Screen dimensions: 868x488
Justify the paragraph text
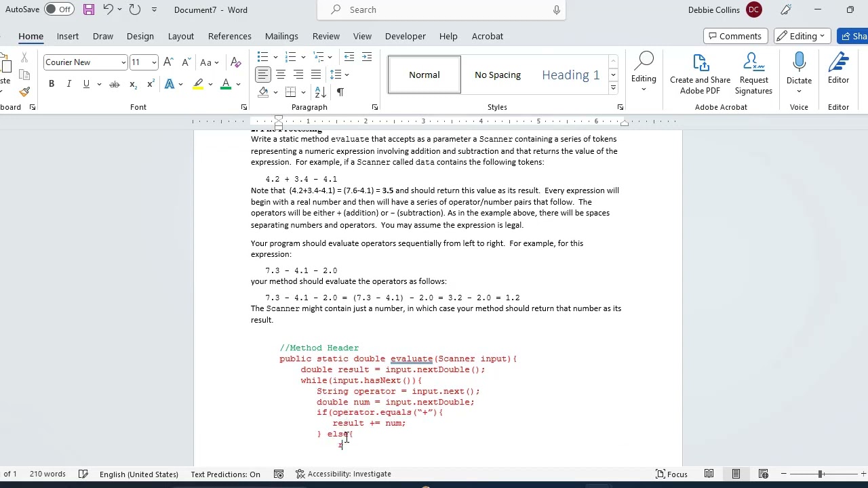pos(315,75)
